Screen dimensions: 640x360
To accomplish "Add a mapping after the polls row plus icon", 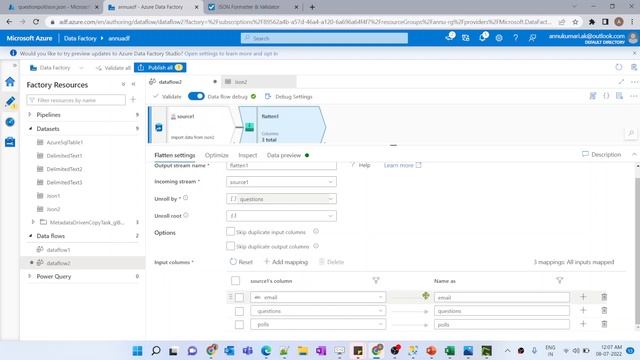I will (x=583, y=324).
